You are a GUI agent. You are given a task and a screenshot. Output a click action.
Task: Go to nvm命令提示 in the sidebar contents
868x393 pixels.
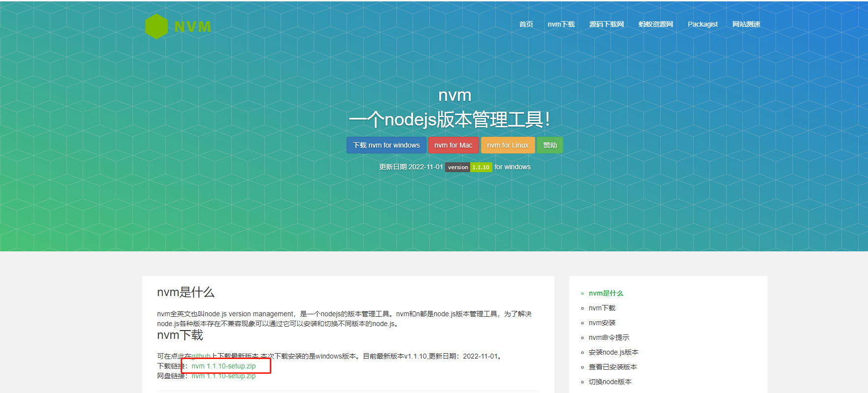(609, 337)
